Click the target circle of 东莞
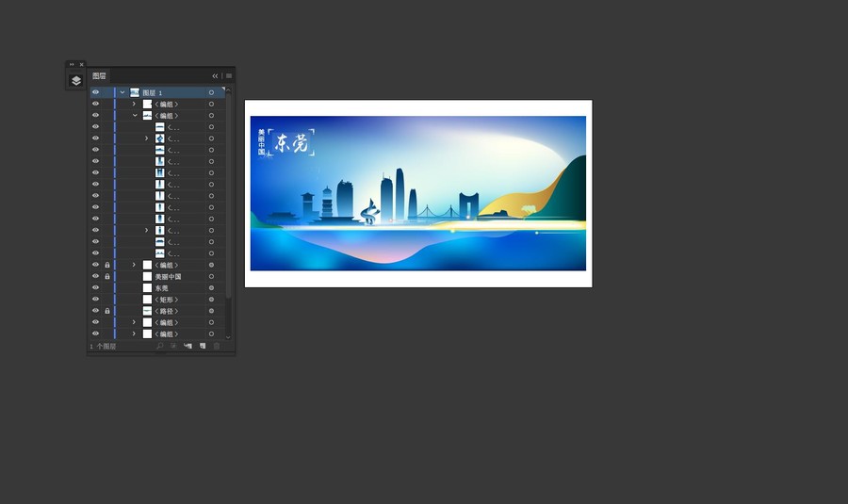Screen dimensions: 848x504 click(x=211, y=287)
